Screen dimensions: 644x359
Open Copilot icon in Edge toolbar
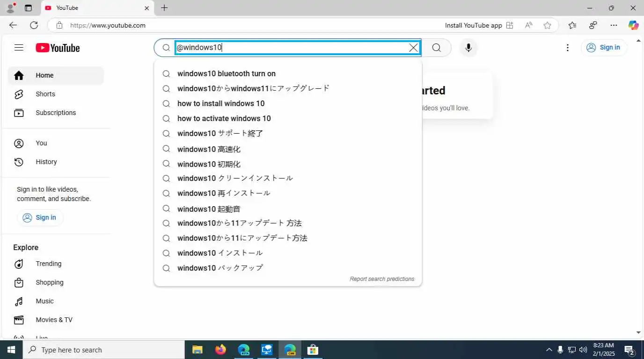pos(633,25)
